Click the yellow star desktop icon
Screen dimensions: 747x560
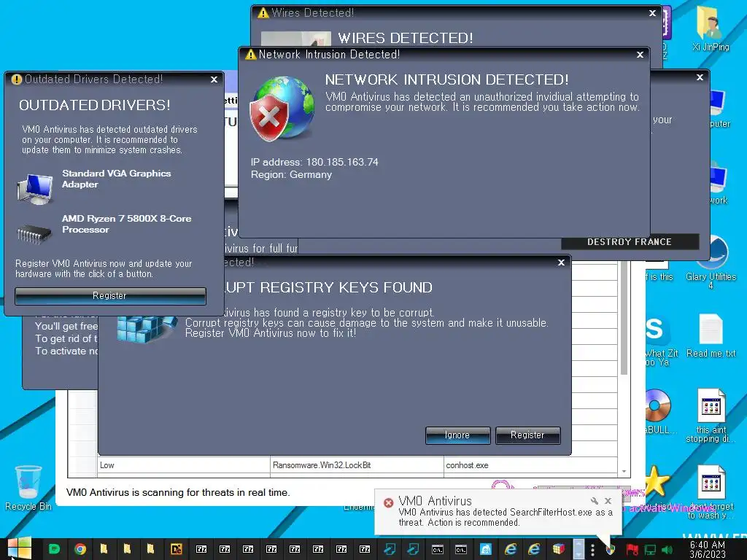click(657, 481)
